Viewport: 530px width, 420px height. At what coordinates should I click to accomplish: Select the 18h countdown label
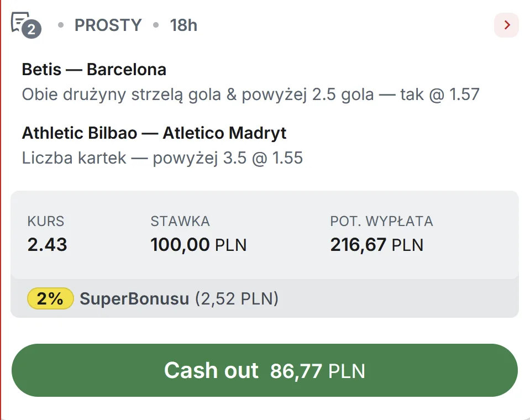click(184, 25)
